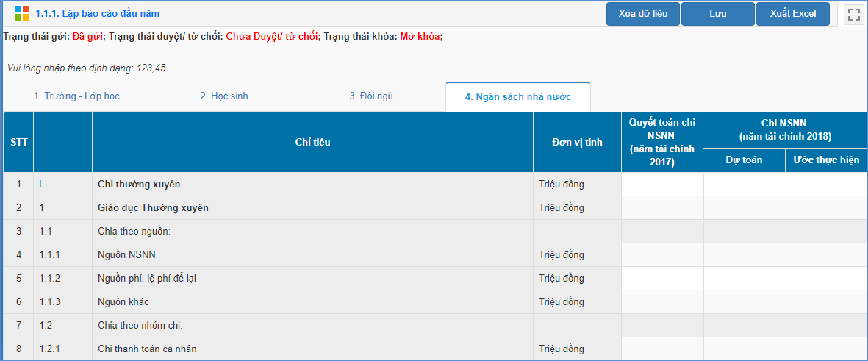
Task: Select Dự toán cell for Nguồn phí, lệ phí để lại
Action: coord(744,279)
